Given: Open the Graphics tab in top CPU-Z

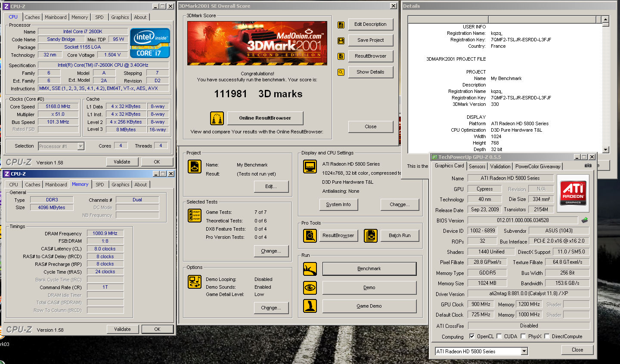Looking at the screenshot, I should (120, 17).
